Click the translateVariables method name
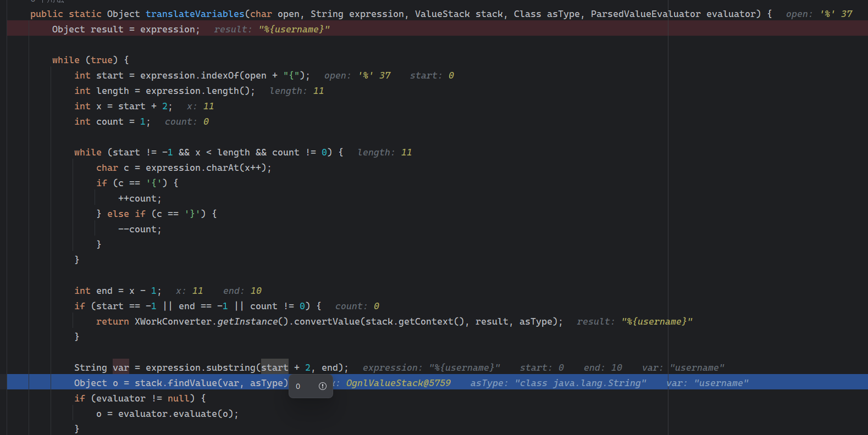868x435 pixels. coord(195,14)
